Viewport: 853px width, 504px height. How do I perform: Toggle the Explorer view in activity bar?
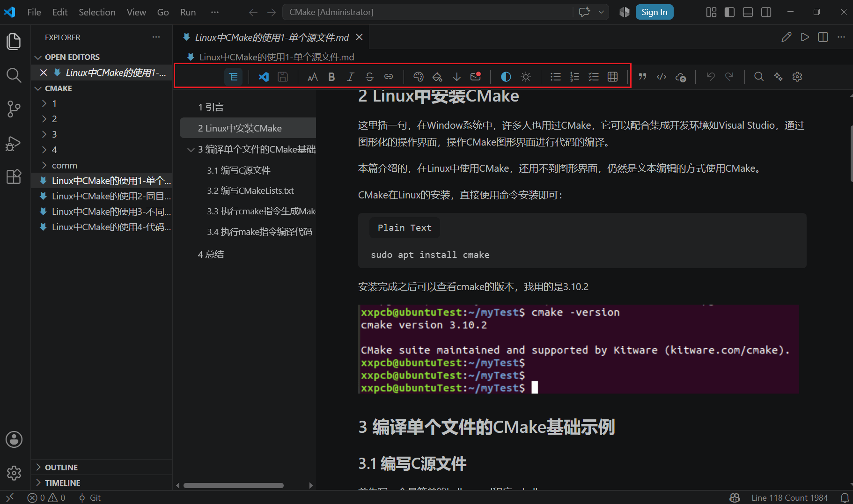click(14, 42)
